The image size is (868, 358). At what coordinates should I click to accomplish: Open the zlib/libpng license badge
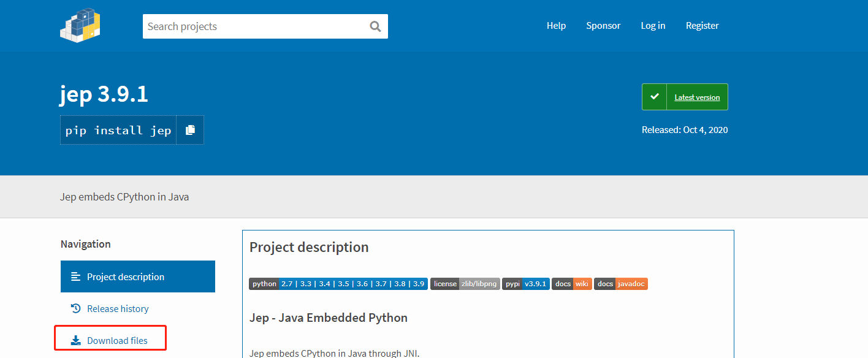465,284
